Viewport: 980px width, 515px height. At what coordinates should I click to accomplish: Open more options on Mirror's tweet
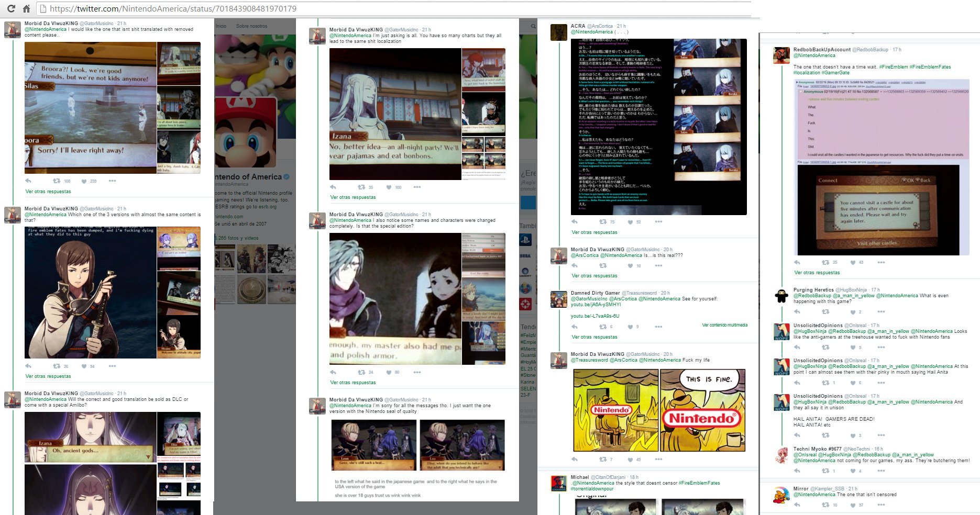(881, 505)
